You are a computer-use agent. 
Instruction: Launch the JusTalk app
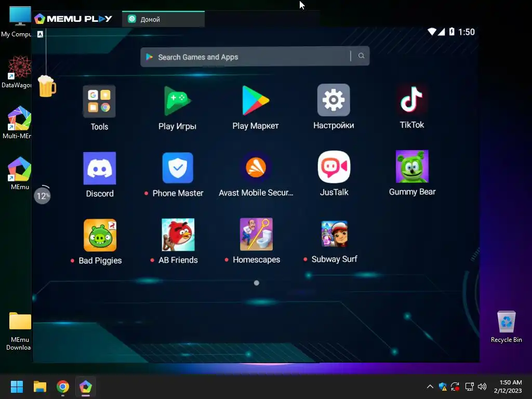pos(334,167)
